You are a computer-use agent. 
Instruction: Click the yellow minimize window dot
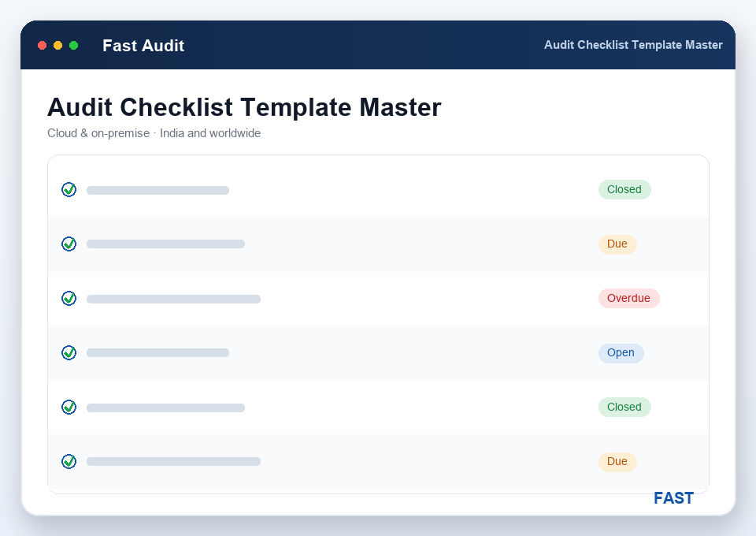click(57, 46)
